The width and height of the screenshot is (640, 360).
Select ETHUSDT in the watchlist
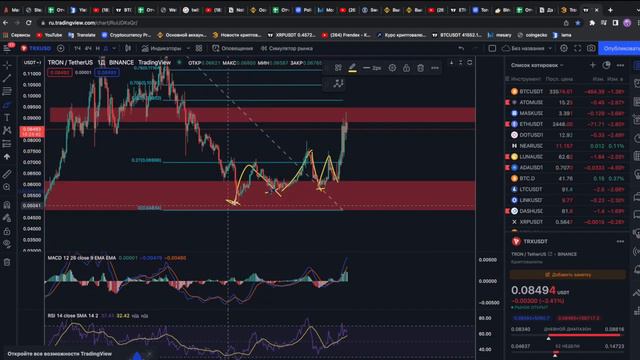[x=567, y=124]
